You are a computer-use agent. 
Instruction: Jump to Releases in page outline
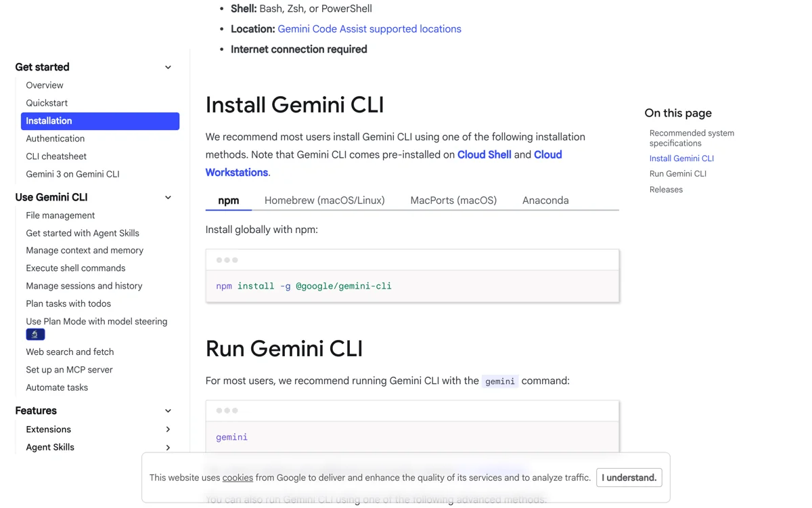(666, 190)
